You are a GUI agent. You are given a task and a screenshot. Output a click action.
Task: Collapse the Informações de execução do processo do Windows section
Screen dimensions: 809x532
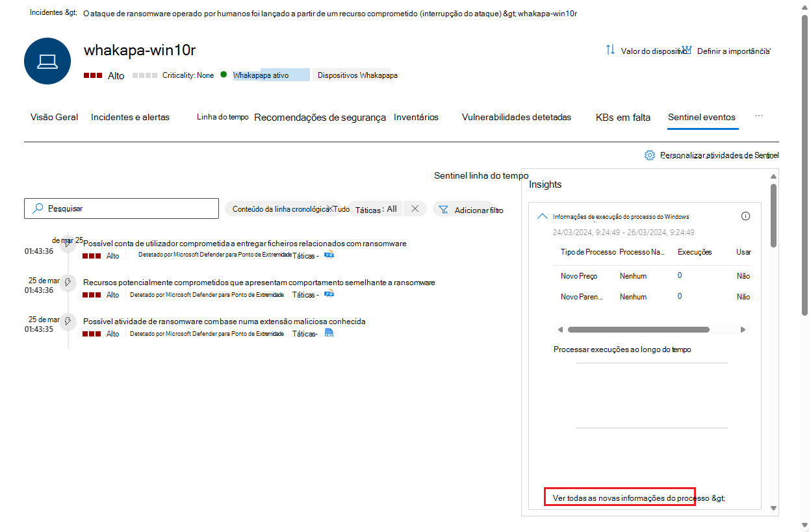pyautogui.click(x=543, y=217)
